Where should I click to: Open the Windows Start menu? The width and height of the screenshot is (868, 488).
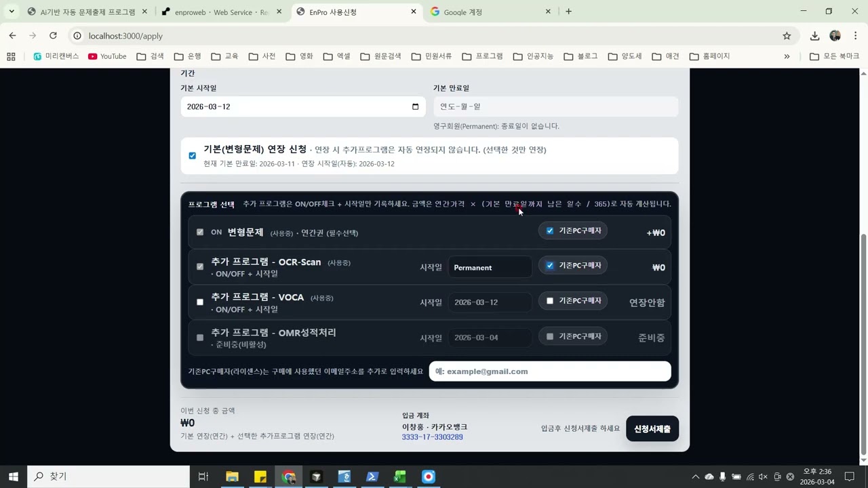point(13,476)
